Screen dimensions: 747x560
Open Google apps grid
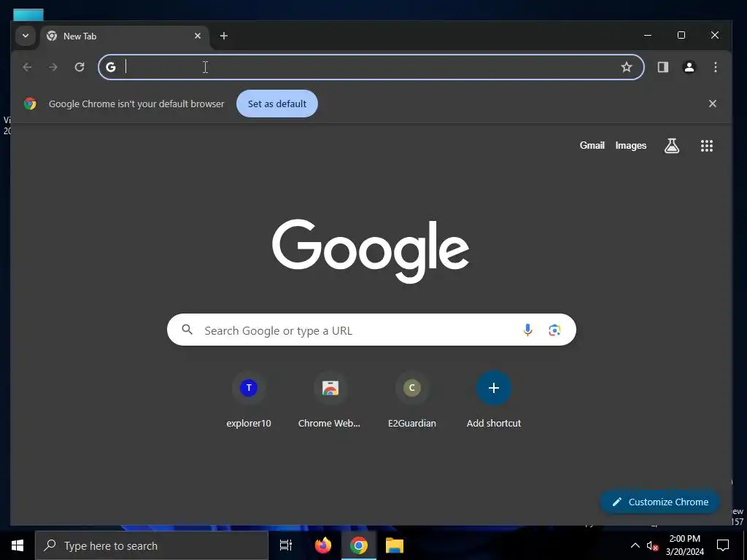pos(706,146)
